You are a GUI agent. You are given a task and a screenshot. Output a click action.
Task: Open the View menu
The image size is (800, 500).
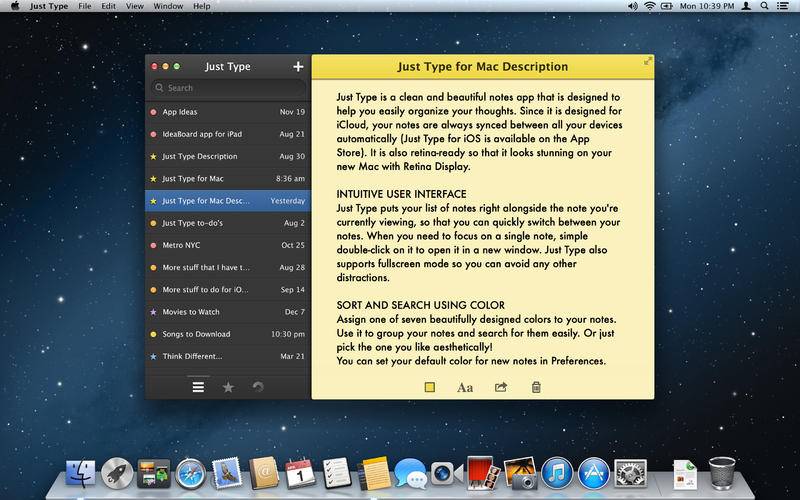[135, 6]
